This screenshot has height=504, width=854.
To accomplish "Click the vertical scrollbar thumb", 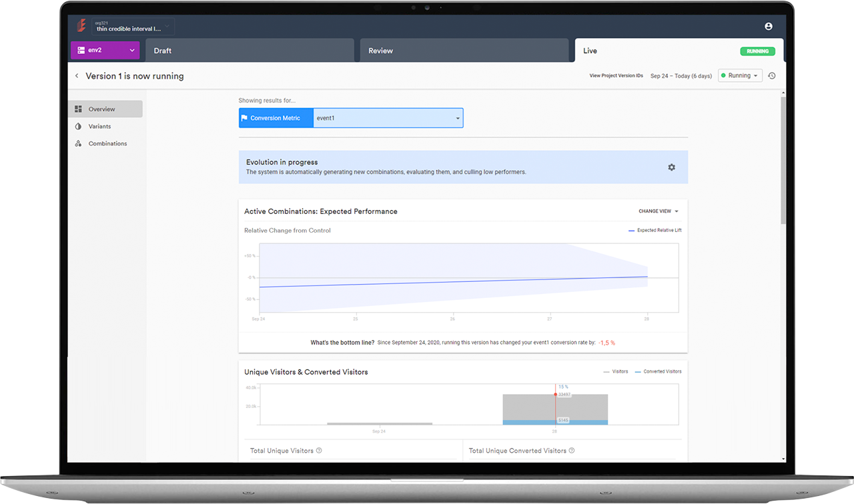I will click(x=783, y=160).
